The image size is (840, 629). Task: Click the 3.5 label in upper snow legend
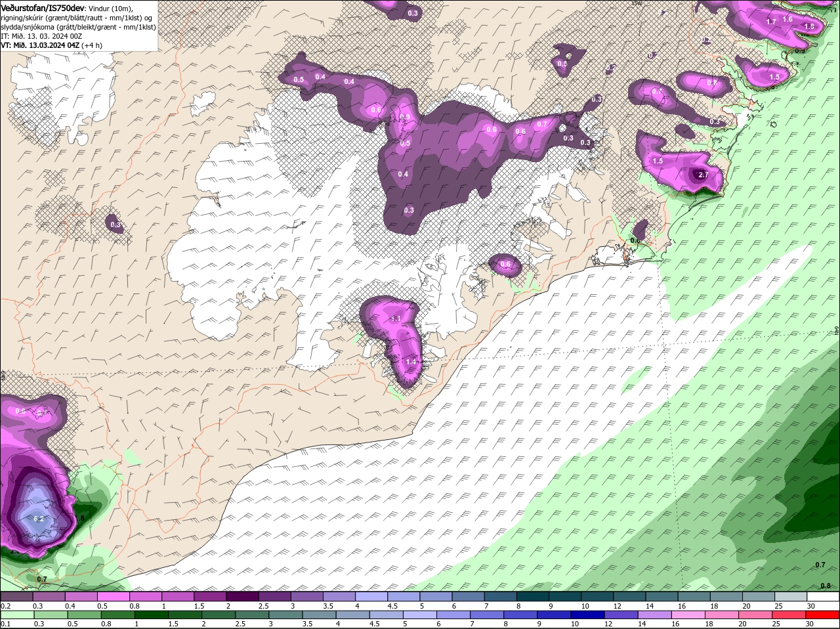[328, 605]
